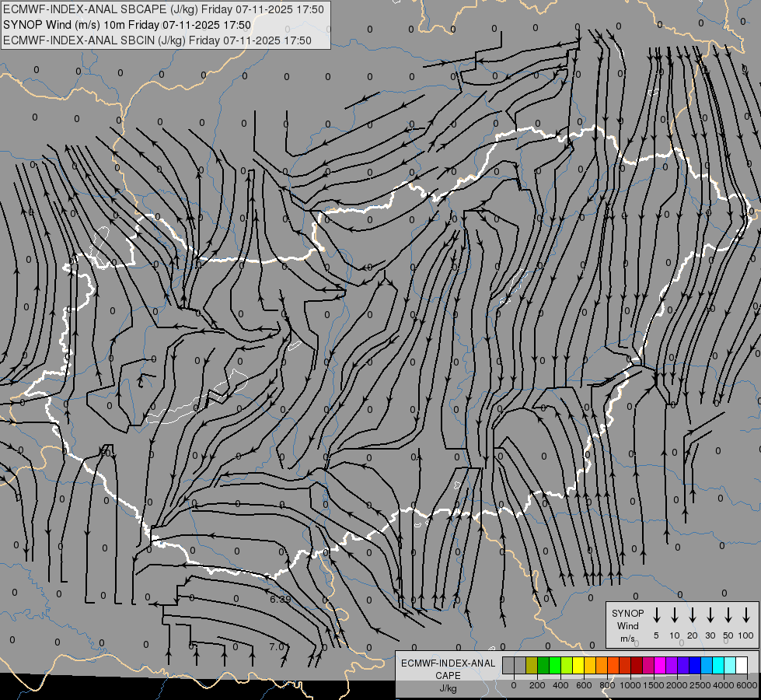Click the wind arrow above the 50 label
The image size is (761, 700).
(728, 615)
